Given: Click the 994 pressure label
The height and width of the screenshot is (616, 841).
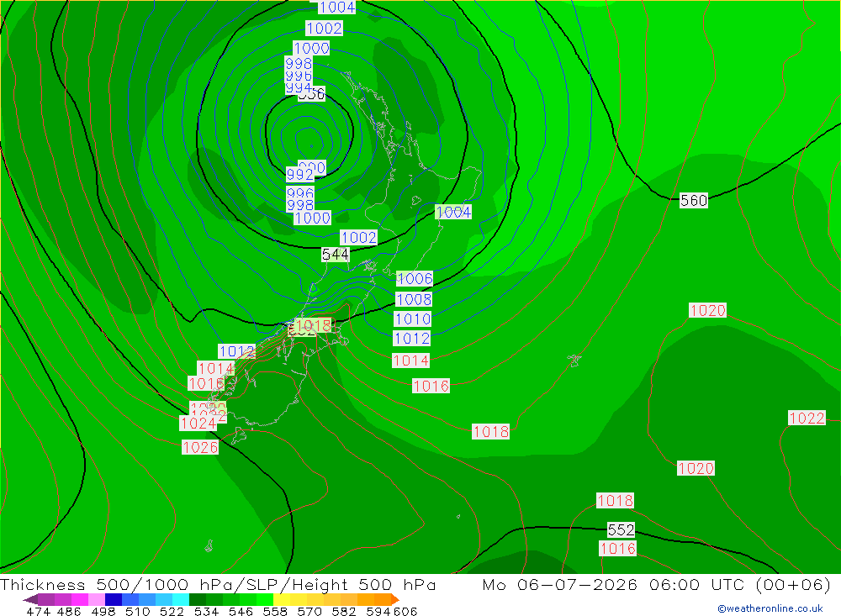Looking at the screenshot, I should point(299,87).
